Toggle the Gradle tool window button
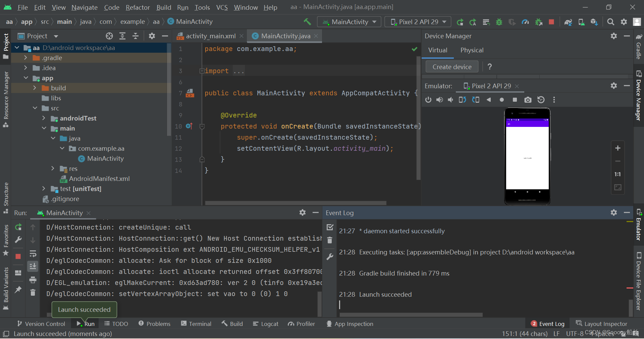The image size is (644, 339). click(639, 46)
